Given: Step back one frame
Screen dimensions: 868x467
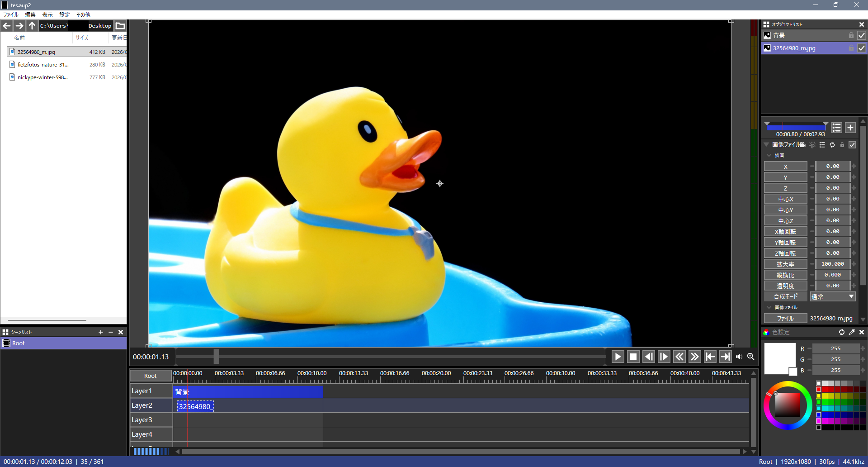Looking at the screenshot, I should [x=649, y=357].
